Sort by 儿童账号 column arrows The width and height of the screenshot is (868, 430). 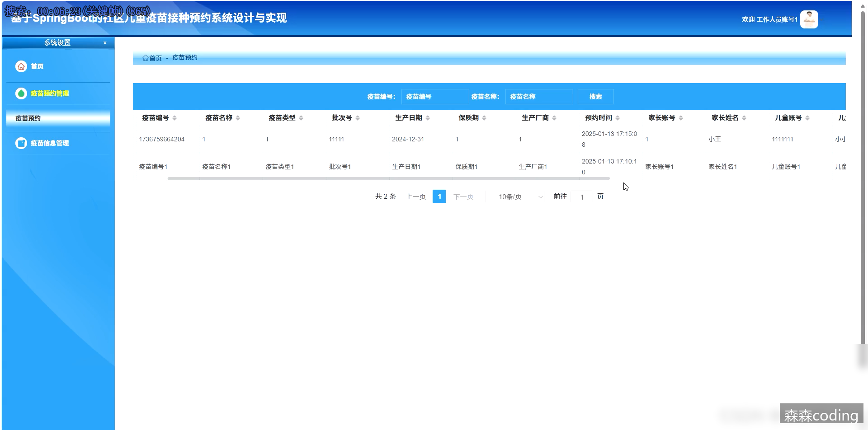click(x=807, y=118)
